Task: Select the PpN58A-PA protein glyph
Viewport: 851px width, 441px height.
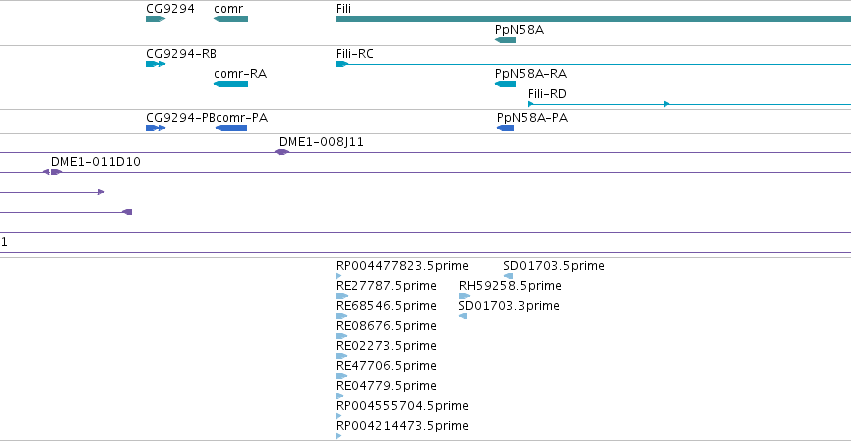Action: pyautogui.click(x=505, y=128)
